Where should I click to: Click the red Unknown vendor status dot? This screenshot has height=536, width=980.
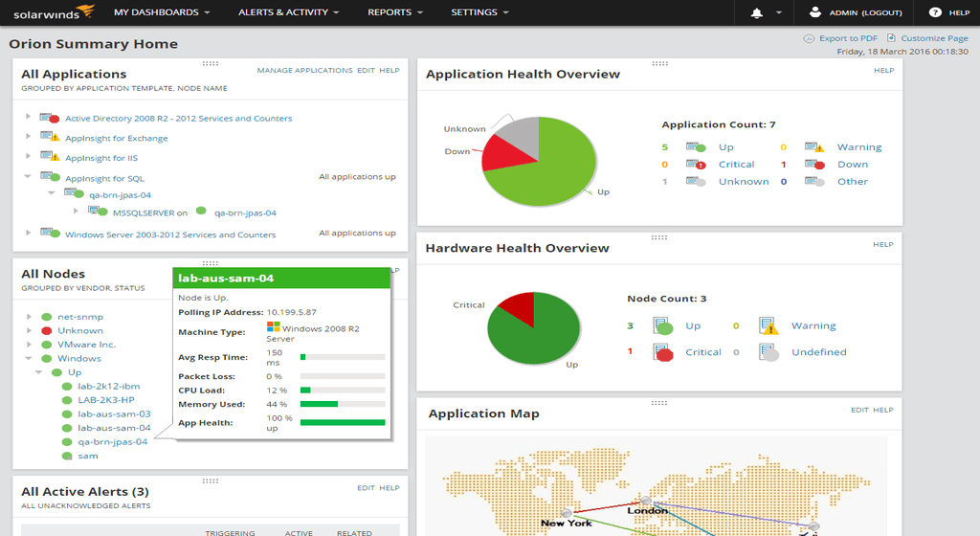(x=46, y=330)
